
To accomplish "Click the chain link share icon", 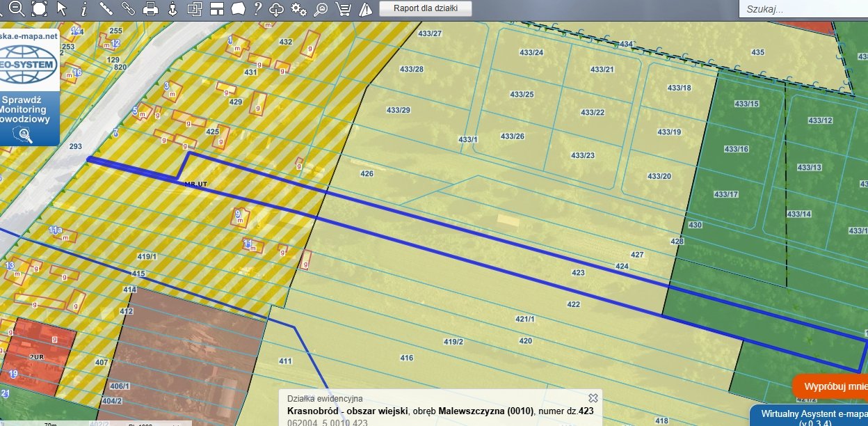I will click(x=128, y=8).
